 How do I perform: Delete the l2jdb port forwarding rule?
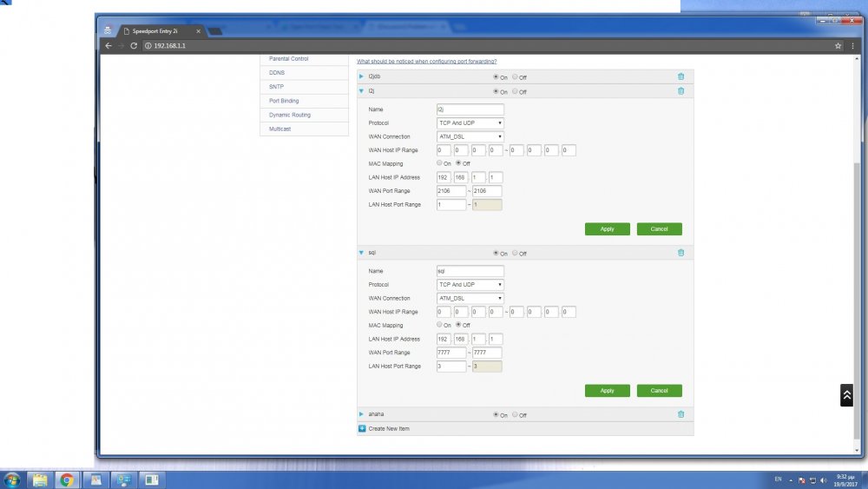tap(681, 76)
